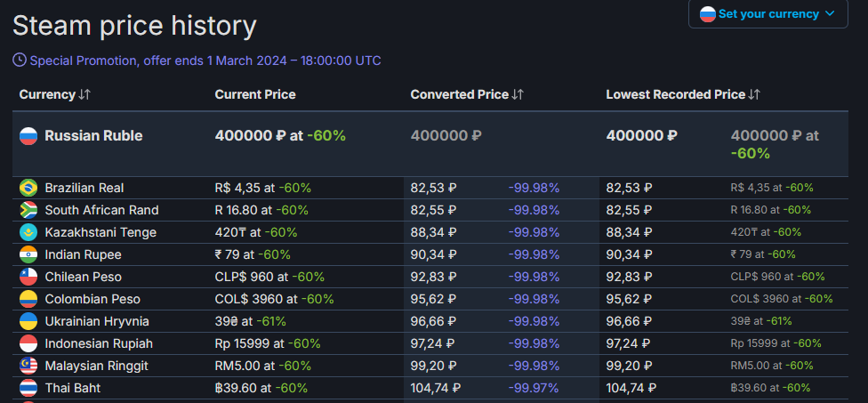
Task: Click the Russian Ruble current price 400000 ₽ at -60%
Action: coord(280,135)
